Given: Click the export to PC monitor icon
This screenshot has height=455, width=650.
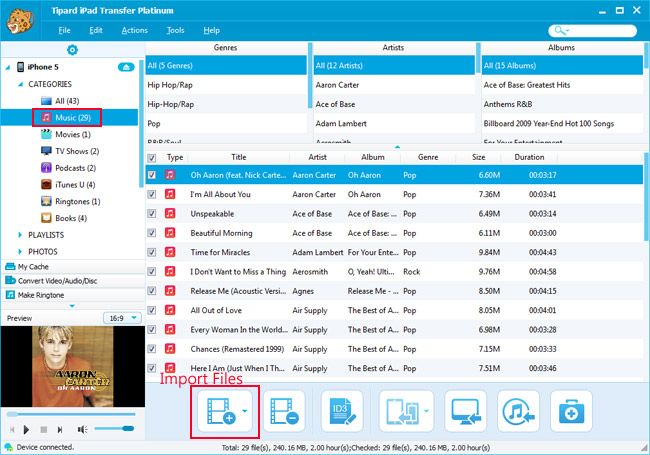Looking at the screenshot, I should pyautogui.click(x=466, y=411).
